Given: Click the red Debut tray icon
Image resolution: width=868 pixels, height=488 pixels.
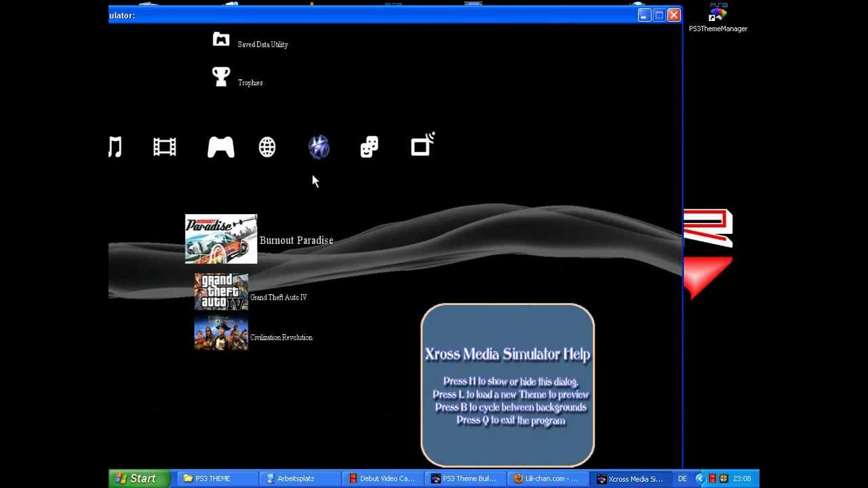Looking at the screenshot, I should 712,479.
